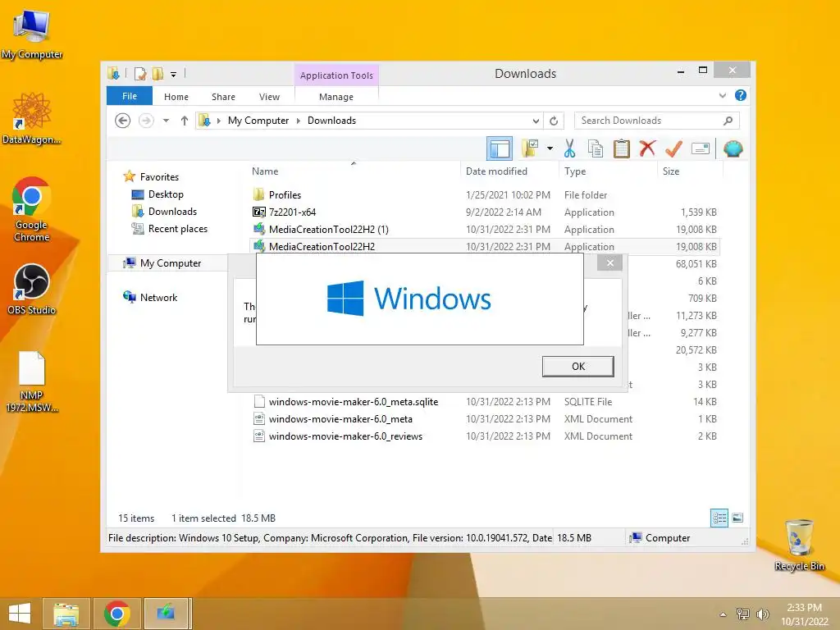Select windows-movie-maker-6.0_meta XML file

click(485, 419)
